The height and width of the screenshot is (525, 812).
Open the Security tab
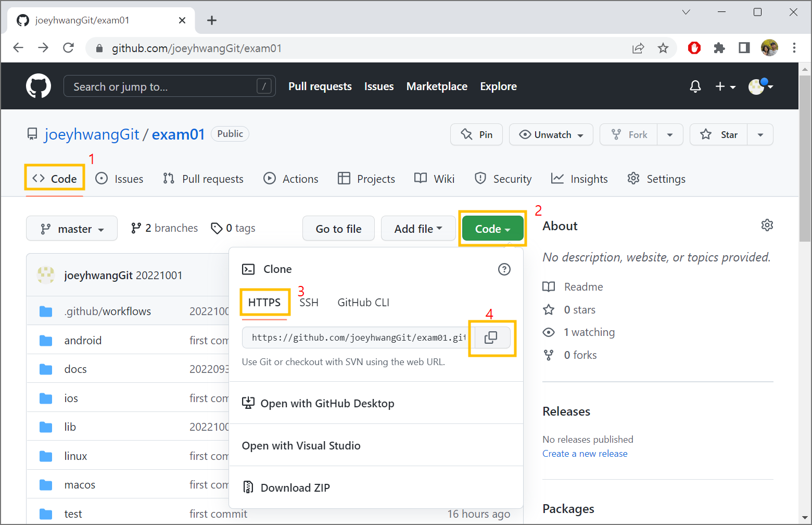pyautogui.click(x=503, y=179)
